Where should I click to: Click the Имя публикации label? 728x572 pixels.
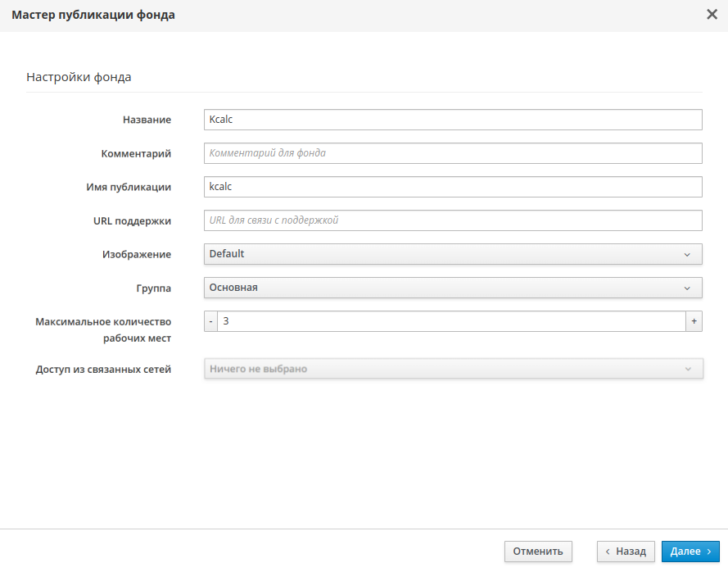[x=129, y=187]
